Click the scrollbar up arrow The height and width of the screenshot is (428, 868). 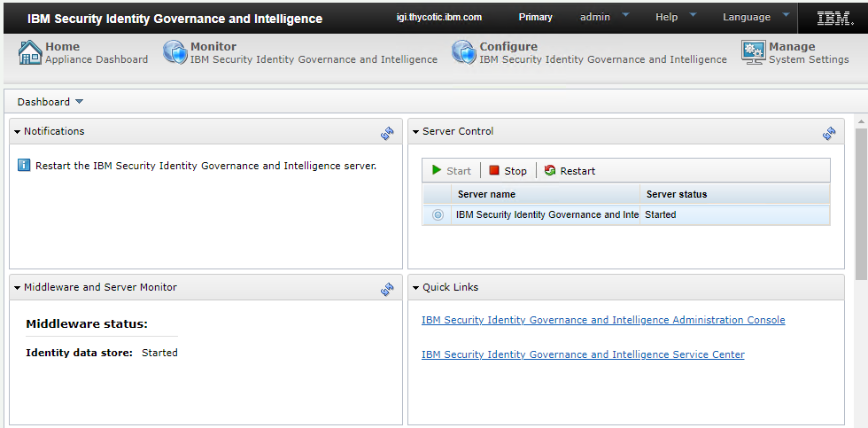861,121
